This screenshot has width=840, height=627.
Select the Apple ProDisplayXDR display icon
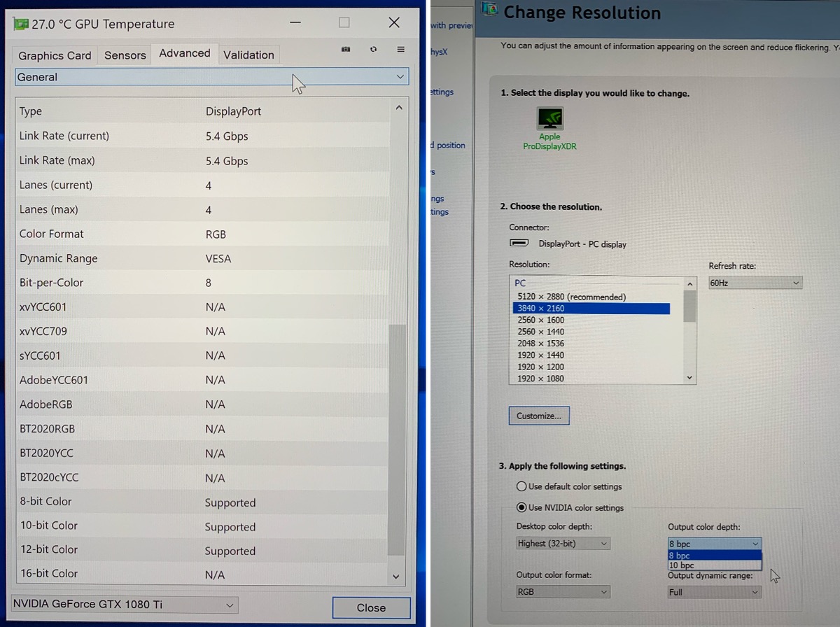pos(550,118)
